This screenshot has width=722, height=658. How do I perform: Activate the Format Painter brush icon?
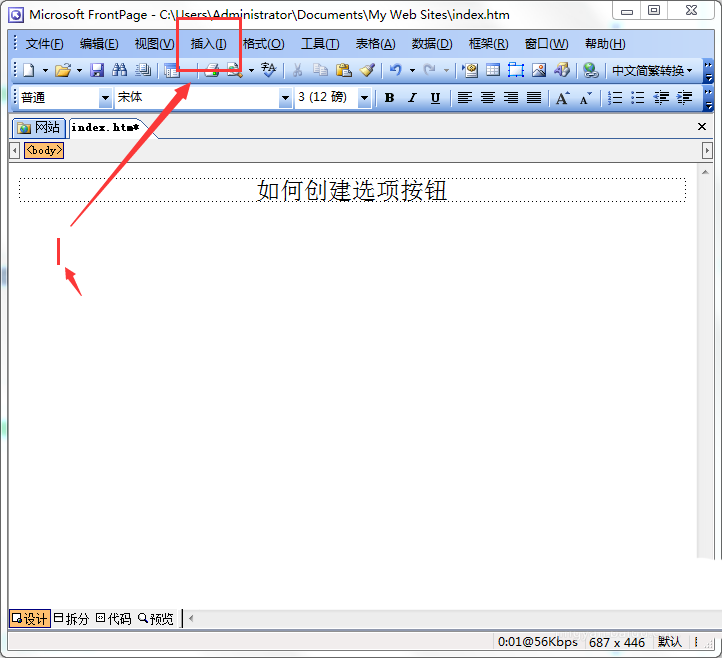click(x=367, y=70)
